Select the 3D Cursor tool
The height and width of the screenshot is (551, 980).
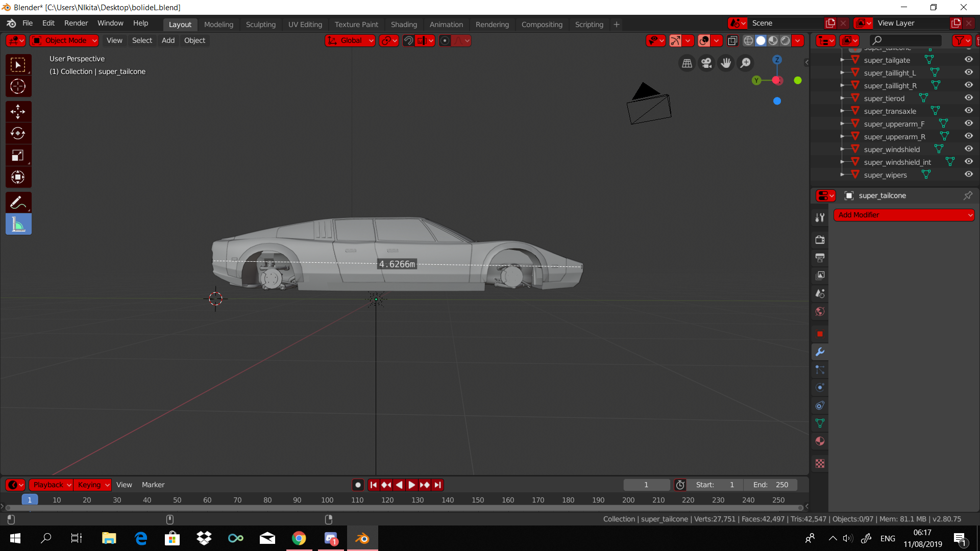pos(18,86)
